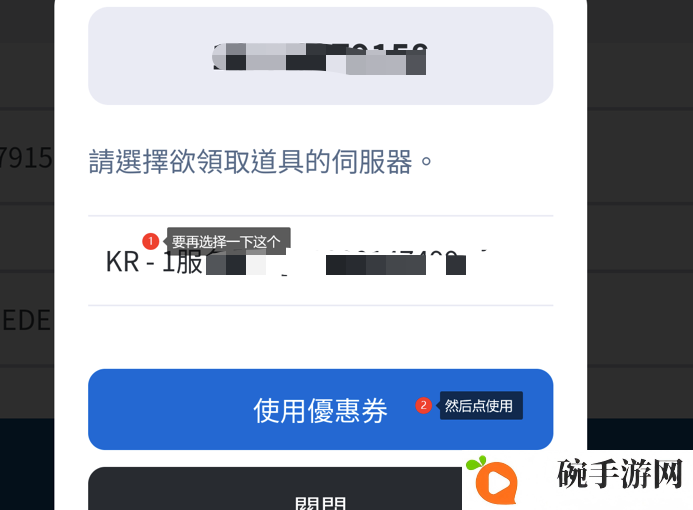Click the white play triangle inside orange logo
This screenshot has height=510, width=693.
pyautogui.click(x=499, y=483)
